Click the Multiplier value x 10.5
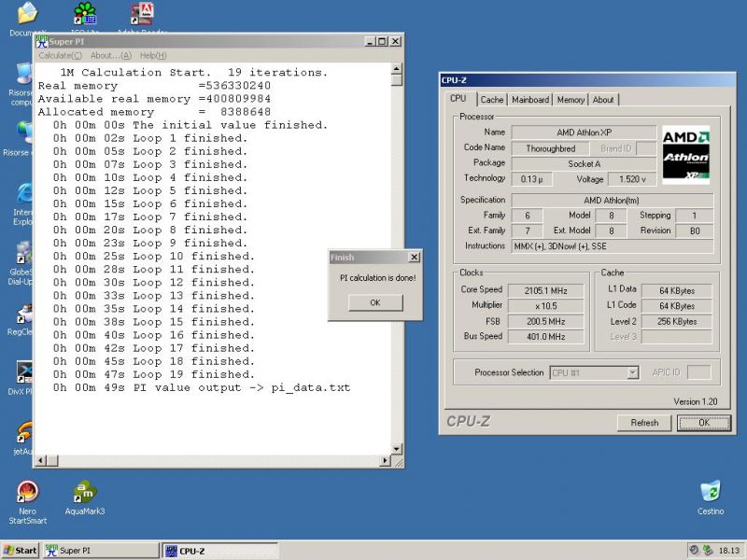The height and width of the screenshot is (560, 747). 546,306
